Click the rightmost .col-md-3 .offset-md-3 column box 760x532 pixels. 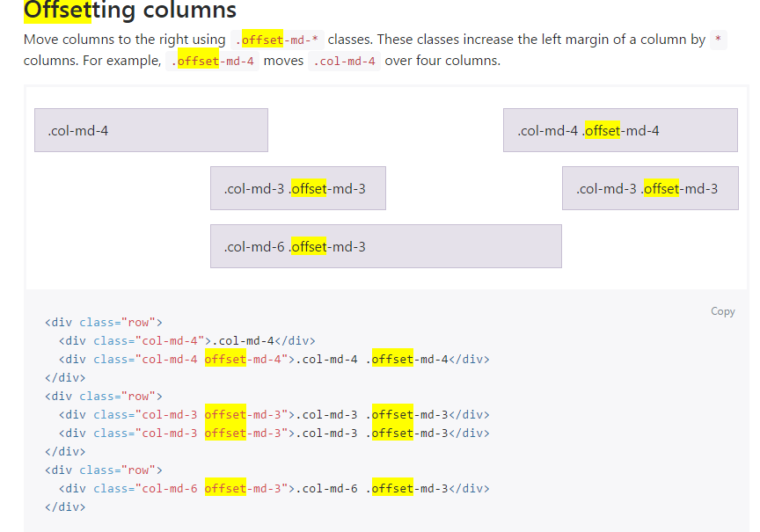pyautogui.click(x=650, y=187)
